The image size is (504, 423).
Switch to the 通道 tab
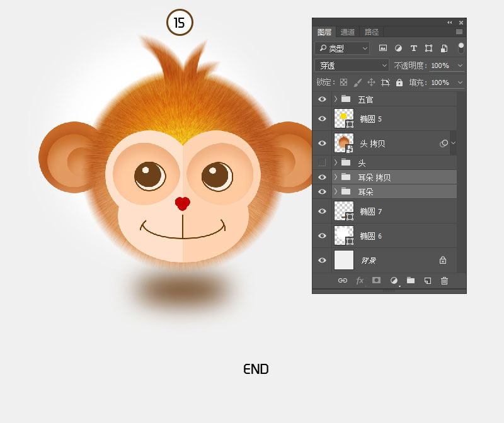348,32
